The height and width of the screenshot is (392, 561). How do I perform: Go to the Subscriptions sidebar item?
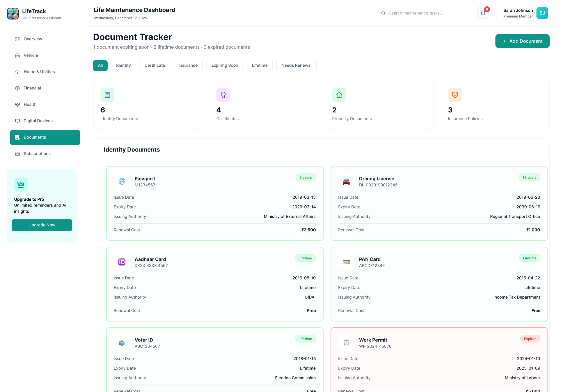[x=37, y=154]
